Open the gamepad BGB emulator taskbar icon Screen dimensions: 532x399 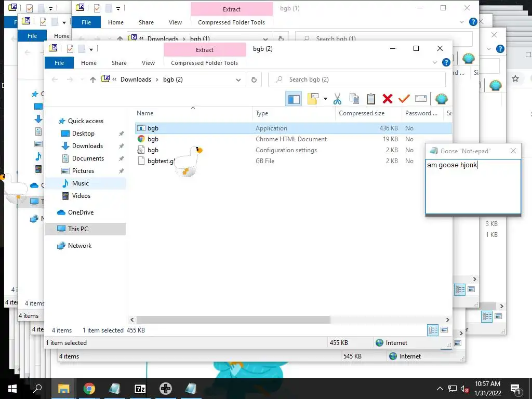pyautogui.click(x=166, y=389)
